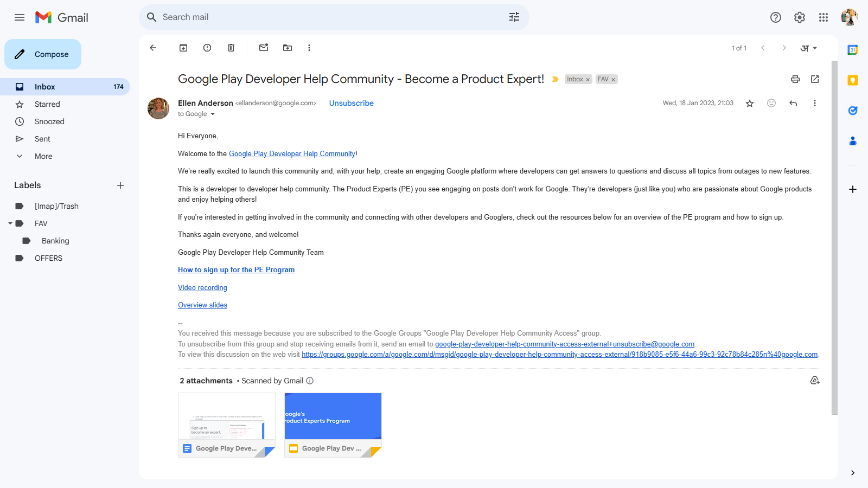Viewport: 868px width, 488px height.
Task: Open input tools language dropdown
Action: point(809,48)
